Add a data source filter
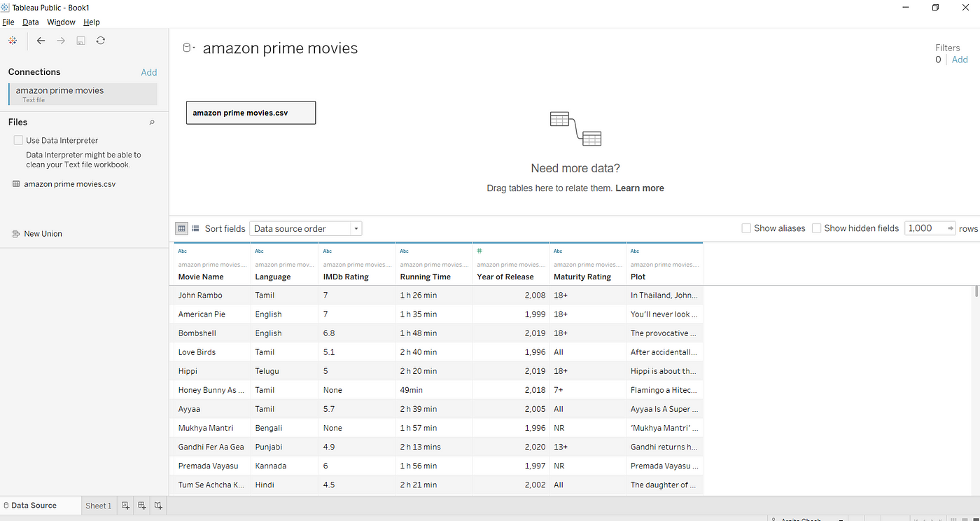Image resolution: width=980 pixels, height=521 pixels. (x=960, y=60)
